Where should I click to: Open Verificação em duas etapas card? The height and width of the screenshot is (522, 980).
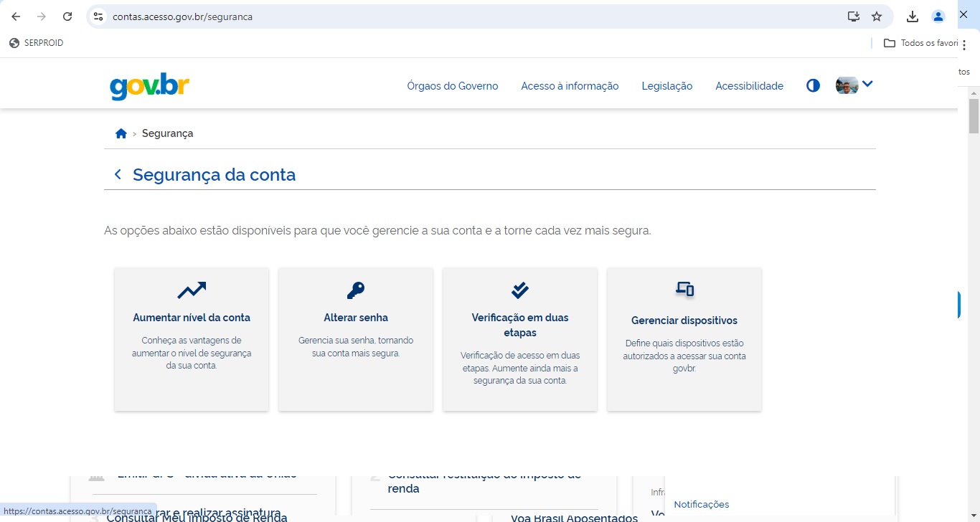[520, 339]
